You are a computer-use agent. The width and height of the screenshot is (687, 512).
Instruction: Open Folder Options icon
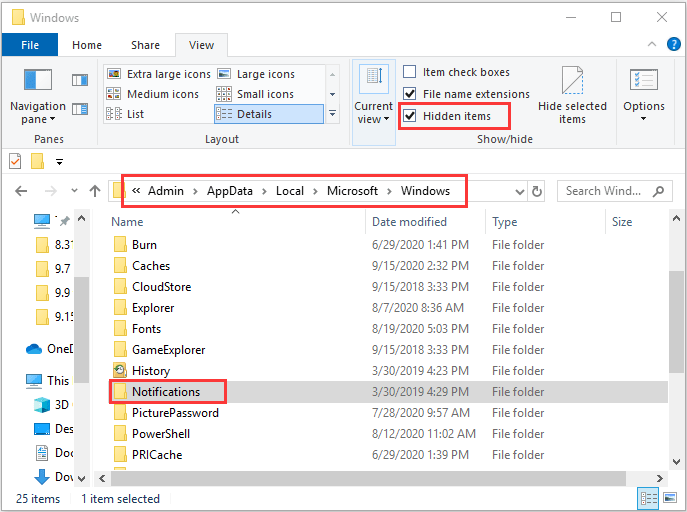click(644, 80)
